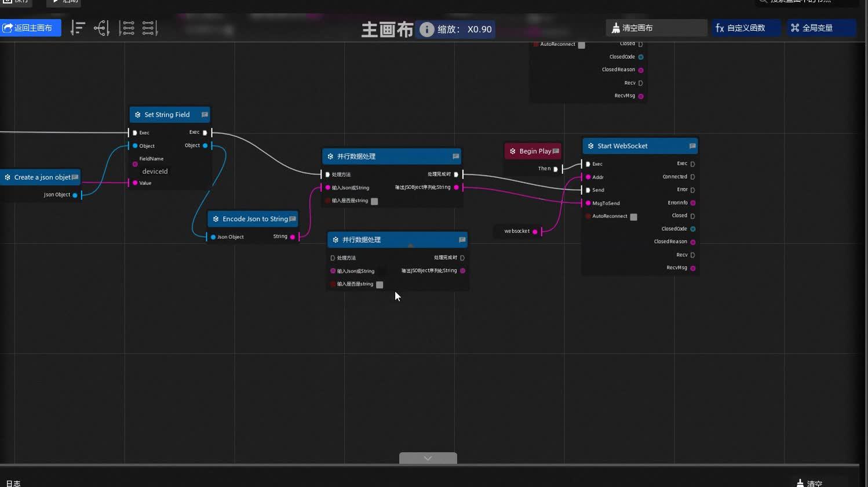This screenshot has width=868, height=487.
Task: Click the deviceId field in Set String Field node
Action: pyautogui.click(x=155, y=172)
